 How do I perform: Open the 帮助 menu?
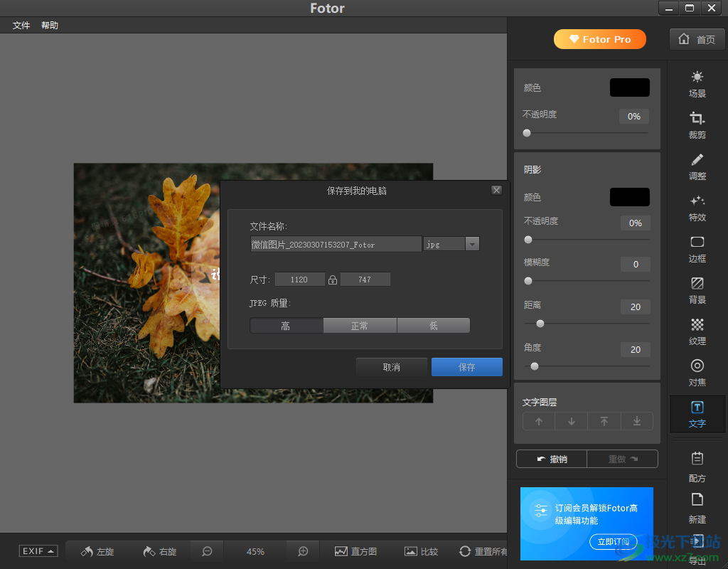pos(50,26)
